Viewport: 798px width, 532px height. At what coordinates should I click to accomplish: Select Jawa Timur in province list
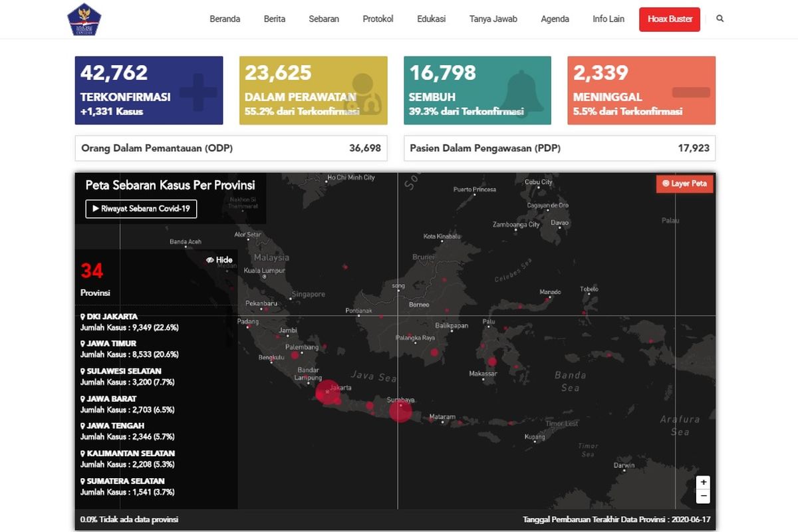pyautogui.click(x=111, y=344)
